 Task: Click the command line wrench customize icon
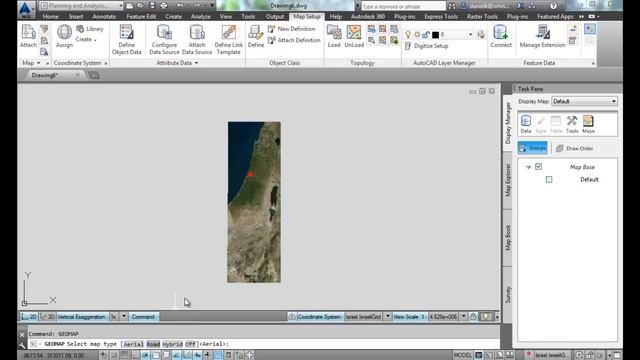[22, 345]
